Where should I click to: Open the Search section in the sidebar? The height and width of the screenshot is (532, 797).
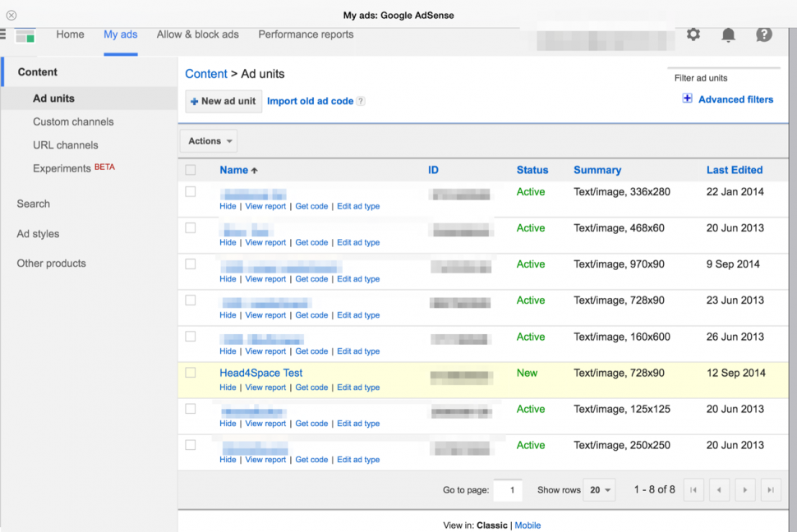click(x=34, y=204)
